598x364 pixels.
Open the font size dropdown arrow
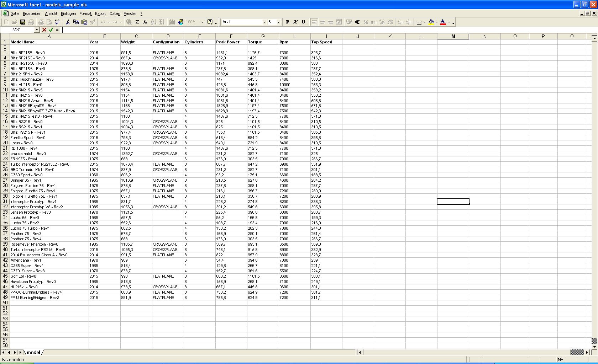(278, 22)
